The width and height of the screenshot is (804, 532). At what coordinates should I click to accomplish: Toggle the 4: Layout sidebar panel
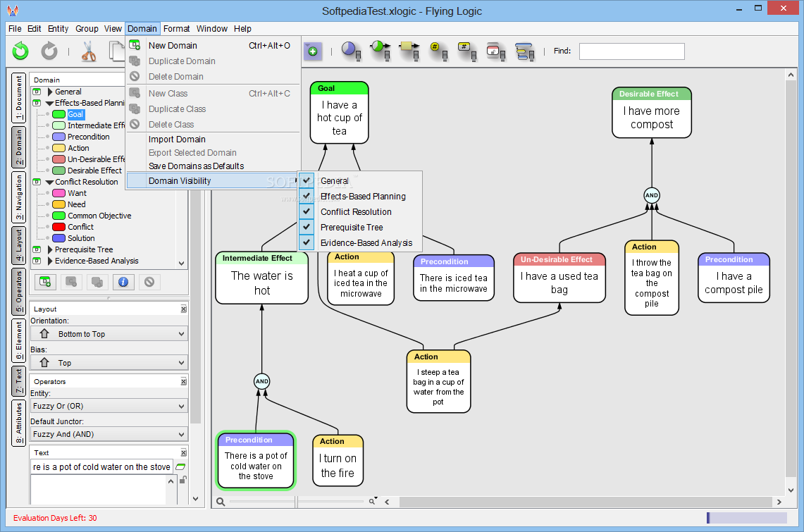tap(19, 245)
